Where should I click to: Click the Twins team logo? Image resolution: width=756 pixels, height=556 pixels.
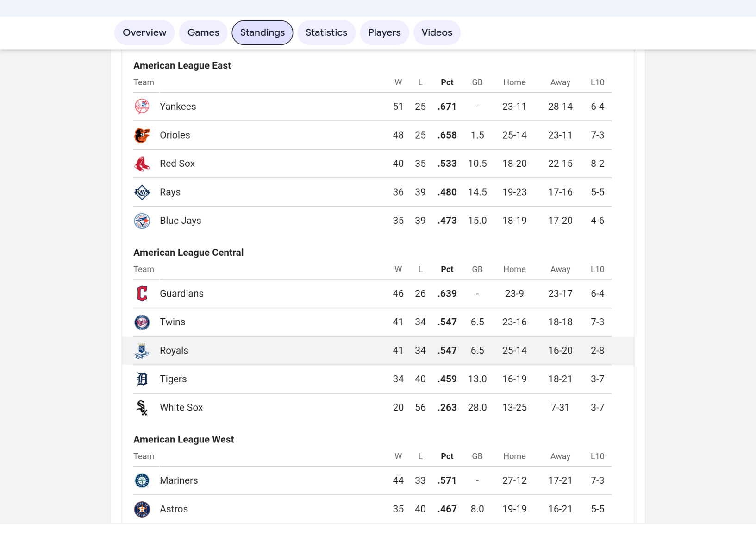coord(142,322)
